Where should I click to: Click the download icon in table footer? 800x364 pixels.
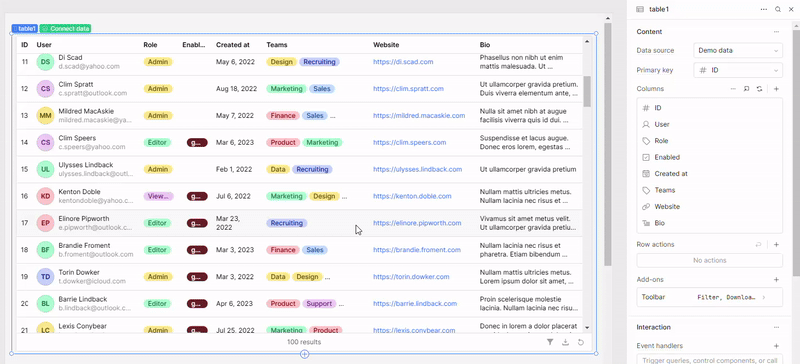click(565, 342)
